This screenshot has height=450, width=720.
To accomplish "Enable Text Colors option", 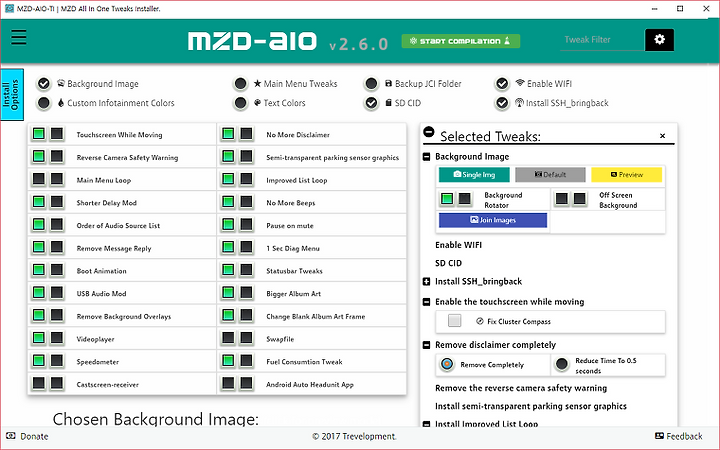I will [240, 103].
